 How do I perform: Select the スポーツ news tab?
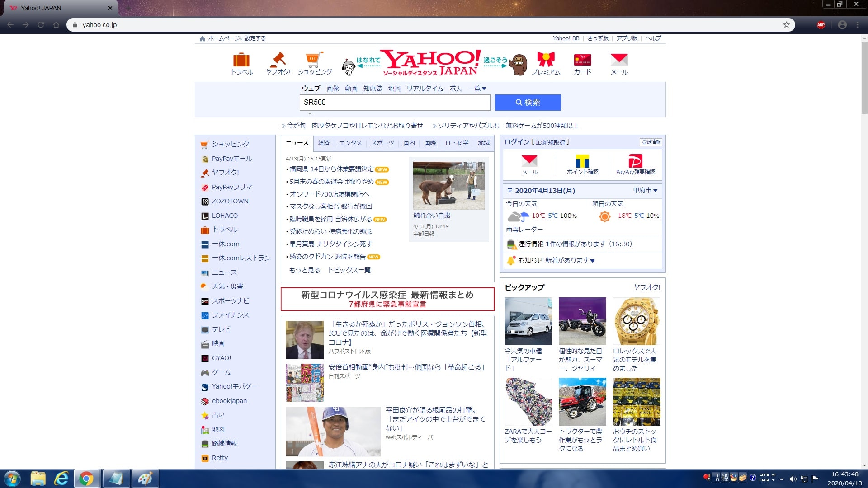(382, 143)
